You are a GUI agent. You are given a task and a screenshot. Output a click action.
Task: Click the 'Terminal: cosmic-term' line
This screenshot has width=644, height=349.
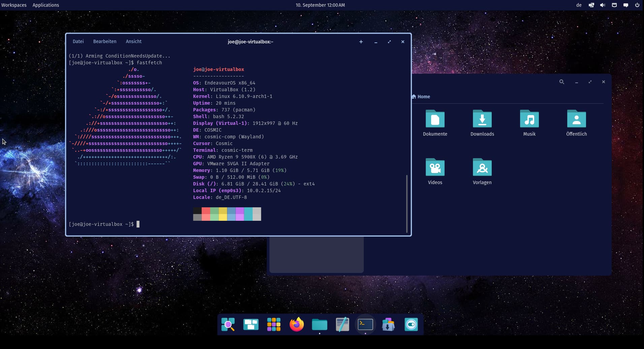(x=223, y=150)
